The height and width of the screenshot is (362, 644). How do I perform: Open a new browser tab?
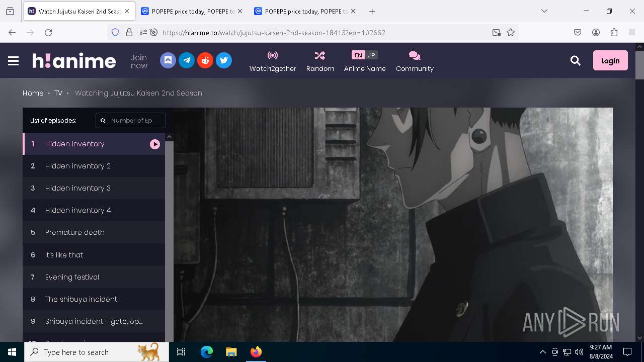point(372,11)
